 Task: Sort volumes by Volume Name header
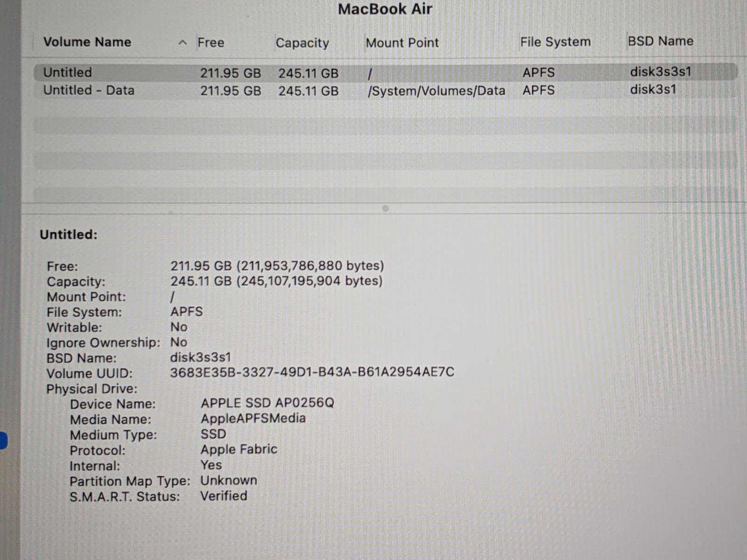[87, 42]
